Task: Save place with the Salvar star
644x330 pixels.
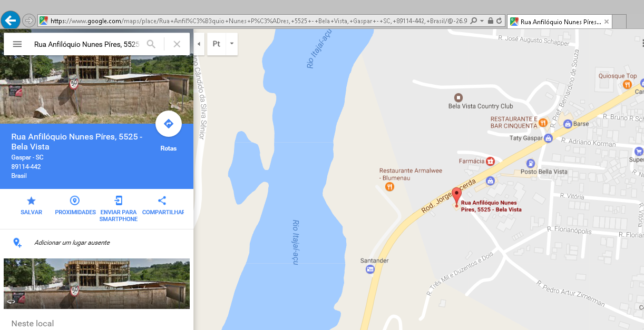Action: 32,201
